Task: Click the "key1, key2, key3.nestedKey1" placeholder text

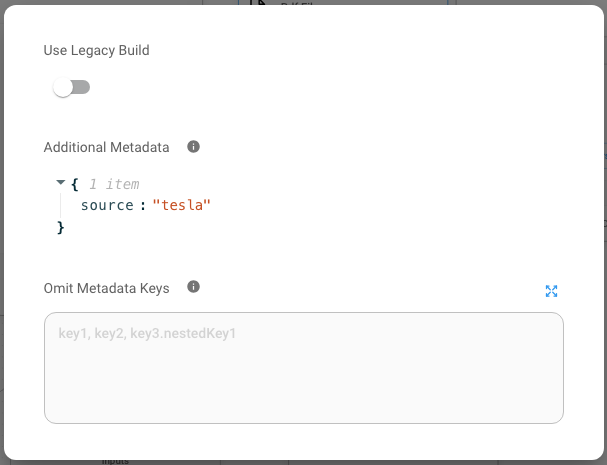Action: tap(147, 333)
